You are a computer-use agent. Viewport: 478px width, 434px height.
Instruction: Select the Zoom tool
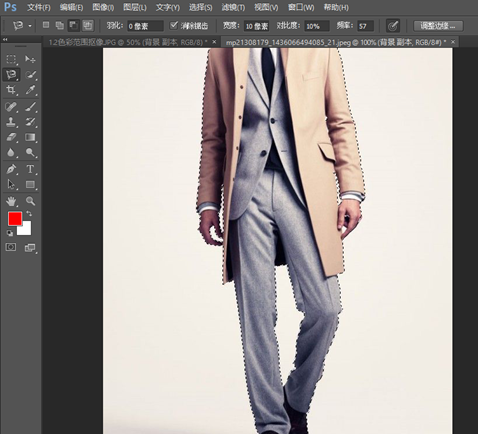point(30,201)
